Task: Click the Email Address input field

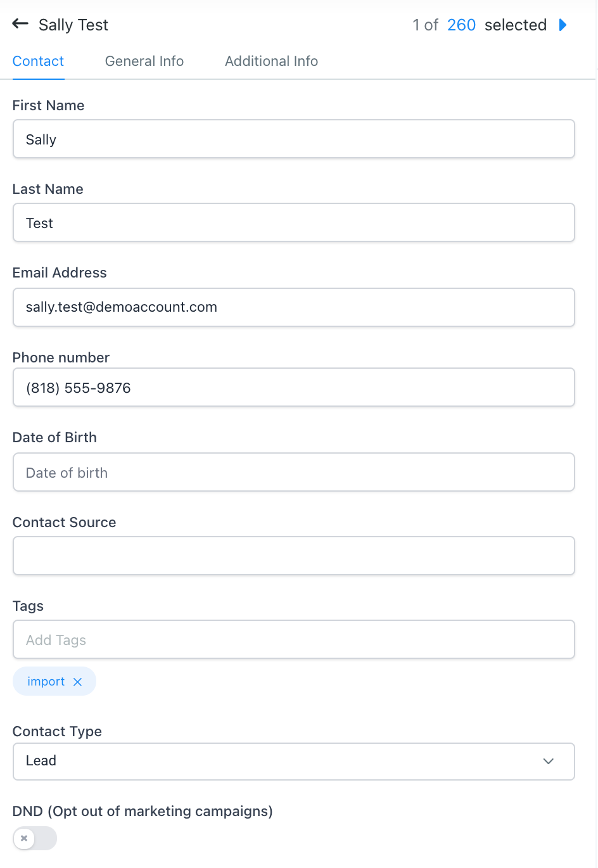Action: [294, 307]
